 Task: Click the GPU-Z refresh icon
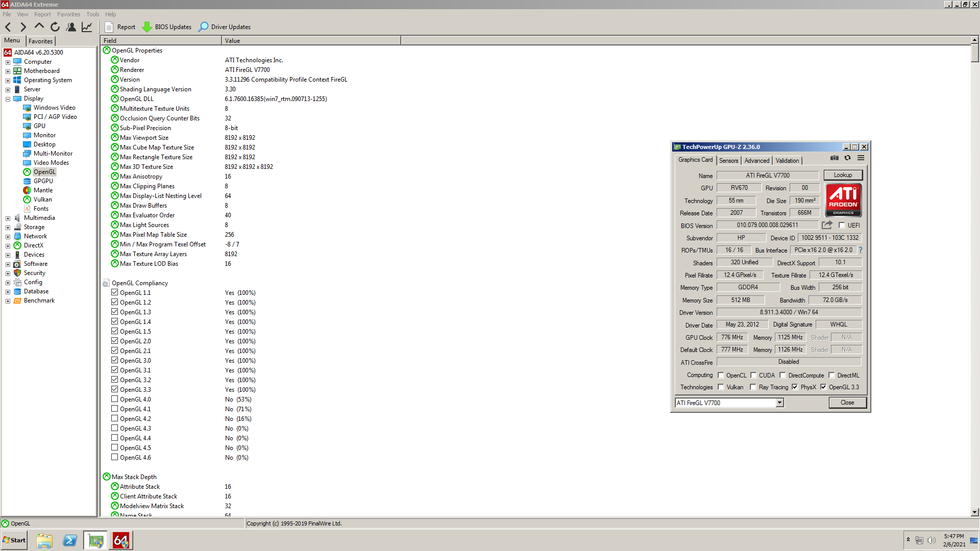click(848, 158)
